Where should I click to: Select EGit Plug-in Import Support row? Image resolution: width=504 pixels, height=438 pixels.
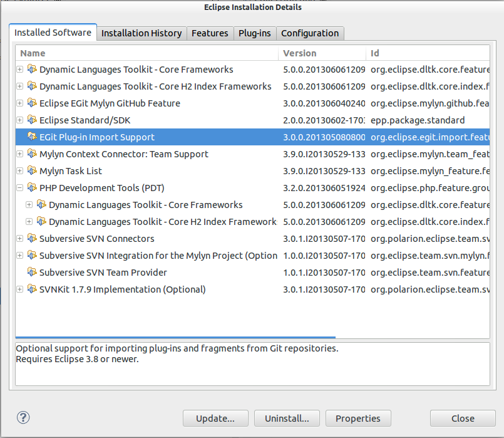[x=253, y=137]
